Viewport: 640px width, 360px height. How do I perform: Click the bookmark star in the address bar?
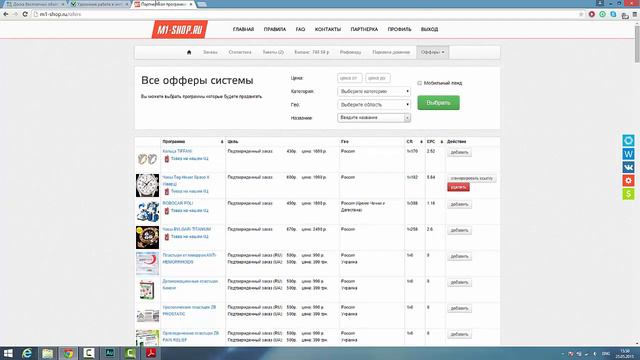tap(581, 14)
